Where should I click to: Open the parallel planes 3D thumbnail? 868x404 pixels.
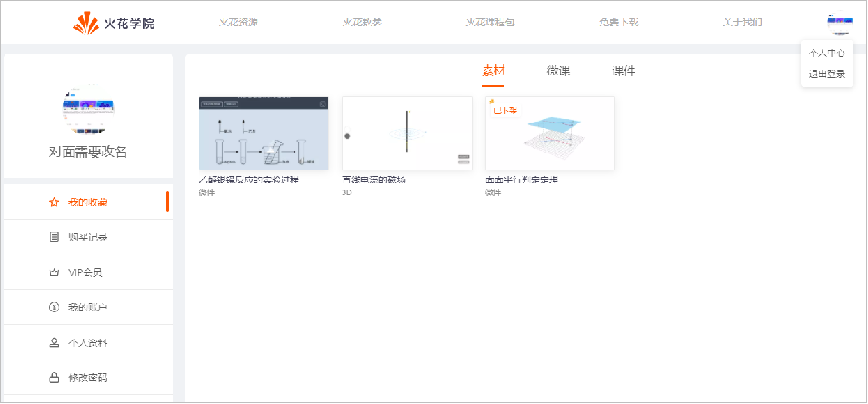[x=550, y=133]
